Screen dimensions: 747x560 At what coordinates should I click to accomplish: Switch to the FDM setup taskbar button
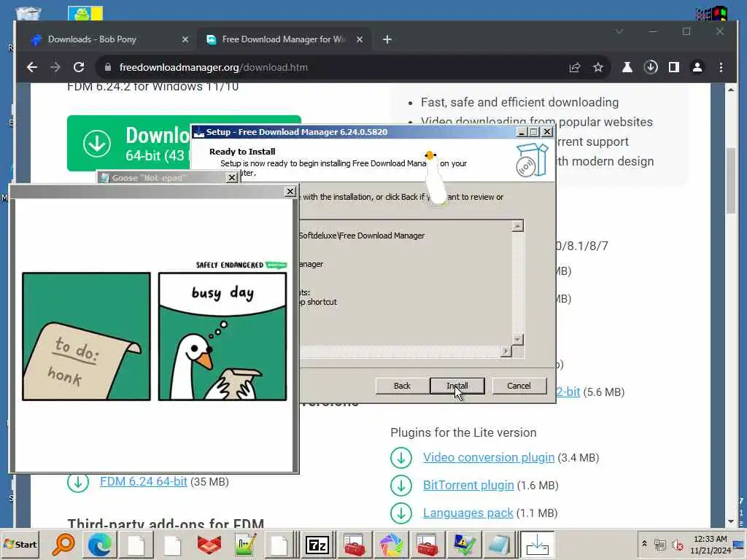(537, 544)
